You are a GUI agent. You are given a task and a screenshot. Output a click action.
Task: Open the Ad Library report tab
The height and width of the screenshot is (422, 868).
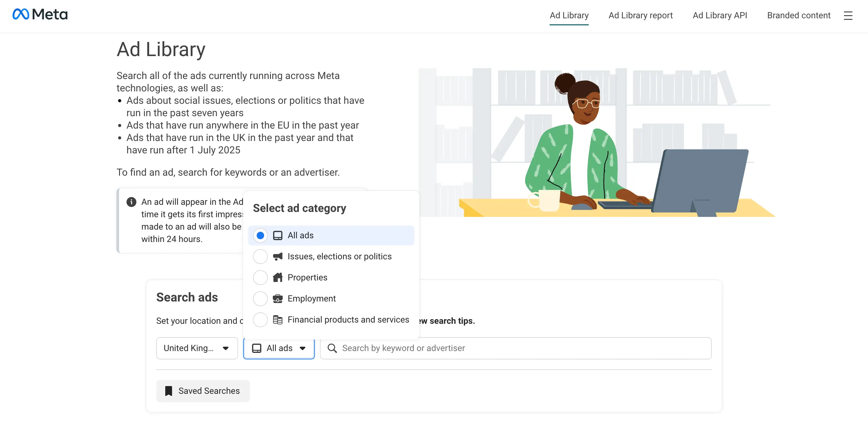[x=640, y=15]
